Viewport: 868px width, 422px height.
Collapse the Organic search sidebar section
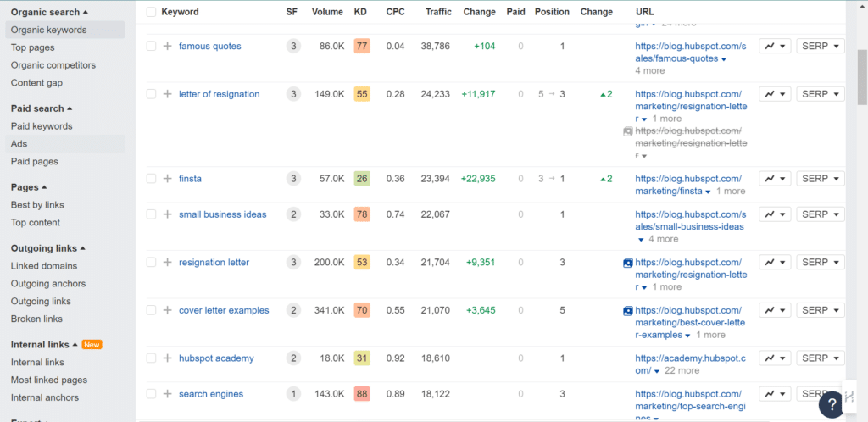49,12
